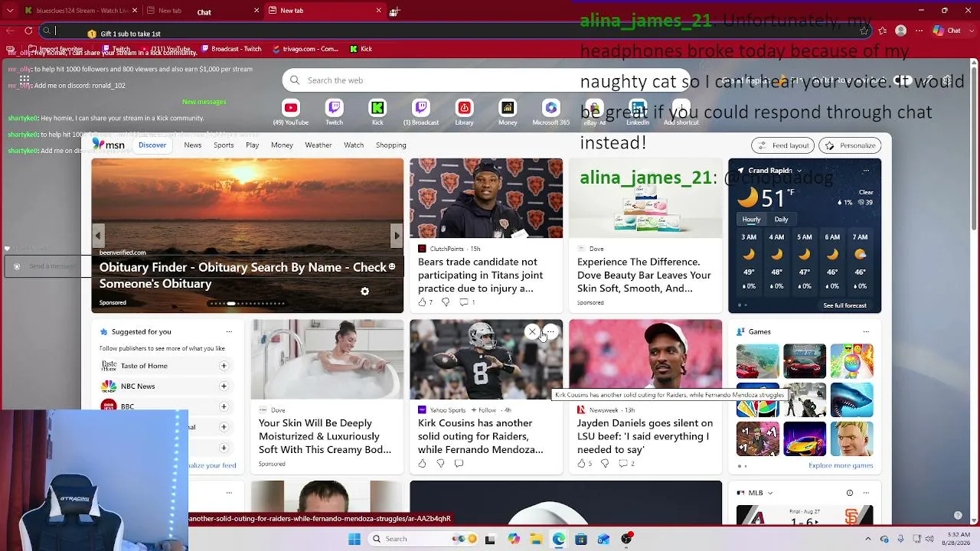Open the Sports feed tab
980x551 pixels.
click(x=224, y=145)
